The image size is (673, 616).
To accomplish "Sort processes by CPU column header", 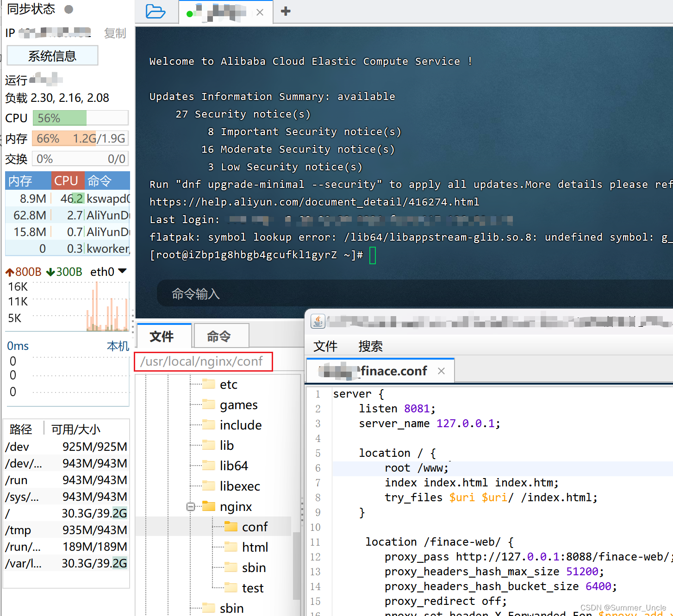I will [68, 180].
